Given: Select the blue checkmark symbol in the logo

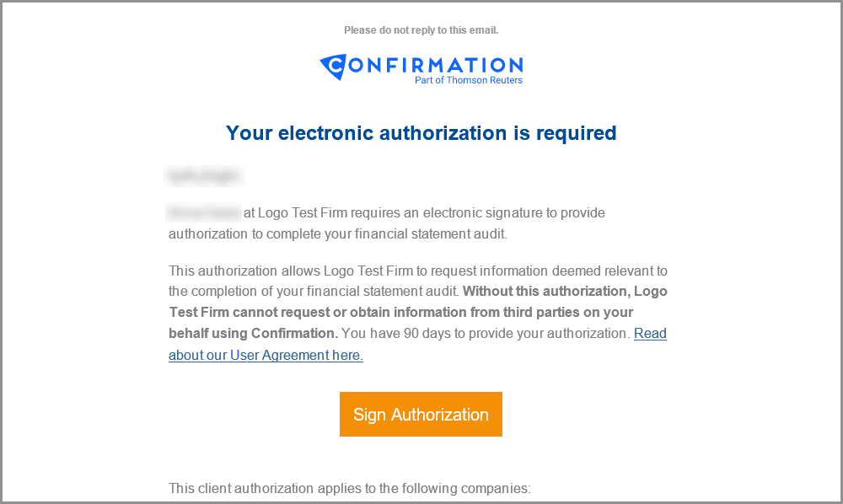Looking at the screenshot, I should [330, 66].
